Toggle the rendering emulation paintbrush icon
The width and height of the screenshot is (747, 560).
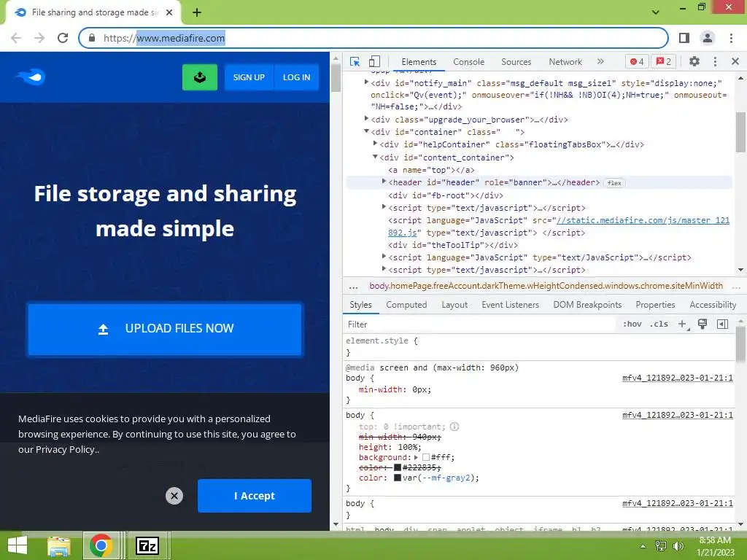(x=703, y=324)
